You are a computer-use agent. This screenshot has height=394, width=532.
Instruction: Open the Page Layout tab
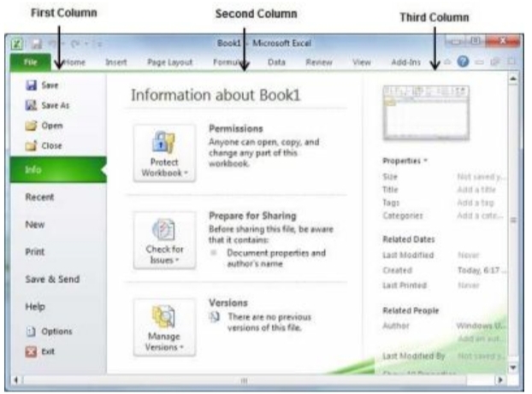click(x=169, y=62)
